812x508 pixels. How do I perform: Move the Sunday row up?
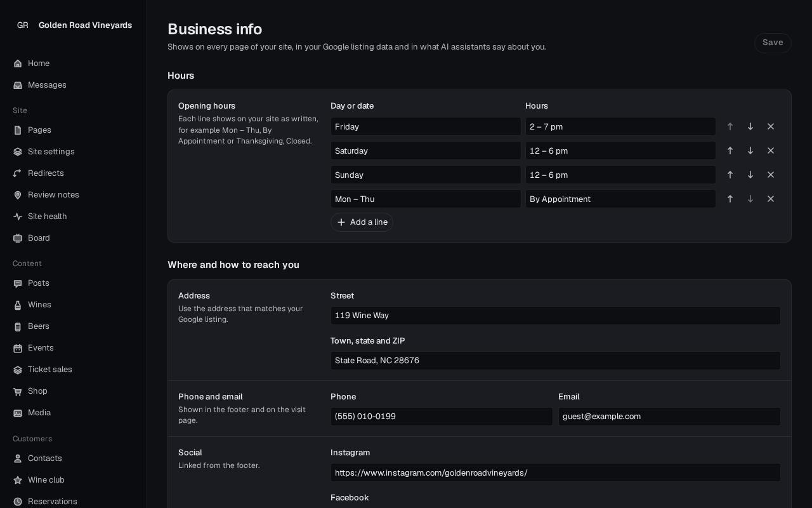pos(730,175)
